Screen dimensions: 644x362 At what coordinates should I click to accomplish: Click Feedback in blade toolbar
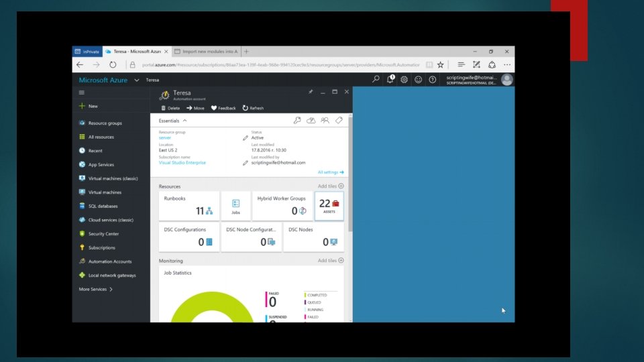(223, 109)
